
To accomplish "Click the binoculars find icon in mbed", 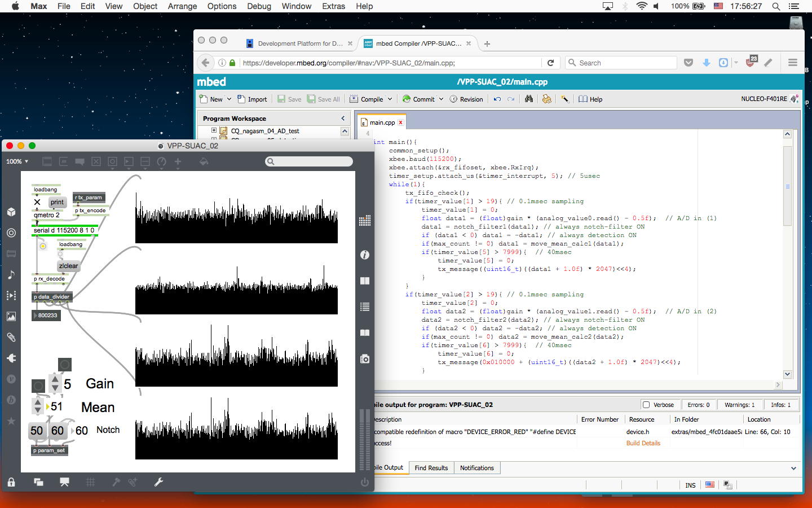I will click(528, 99).
